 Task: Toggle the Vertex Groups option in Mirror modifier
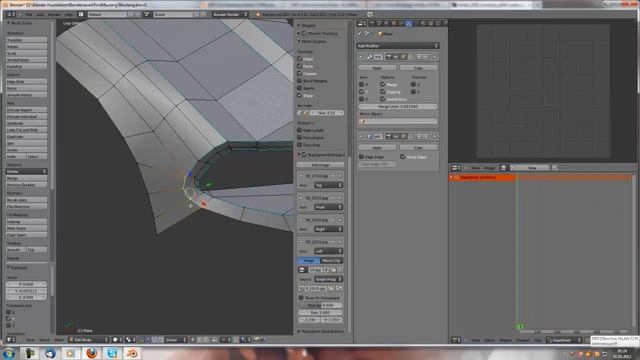382,99
